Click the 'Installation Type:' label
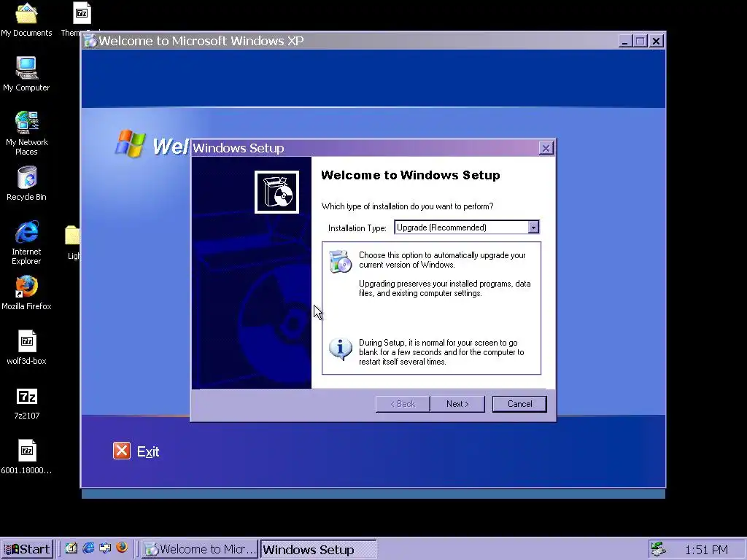This screenshot has height=560, width=747. [x=357, y=228]
